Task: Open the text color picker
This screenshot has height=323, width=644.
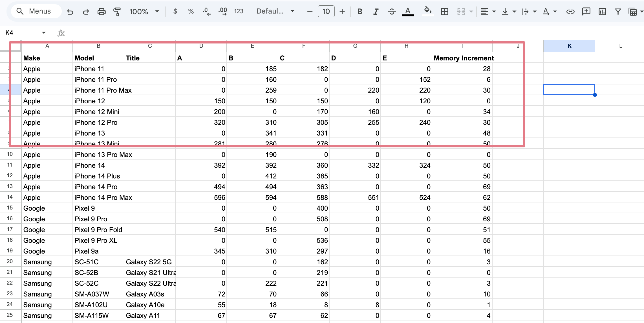Action: [408, 11]
